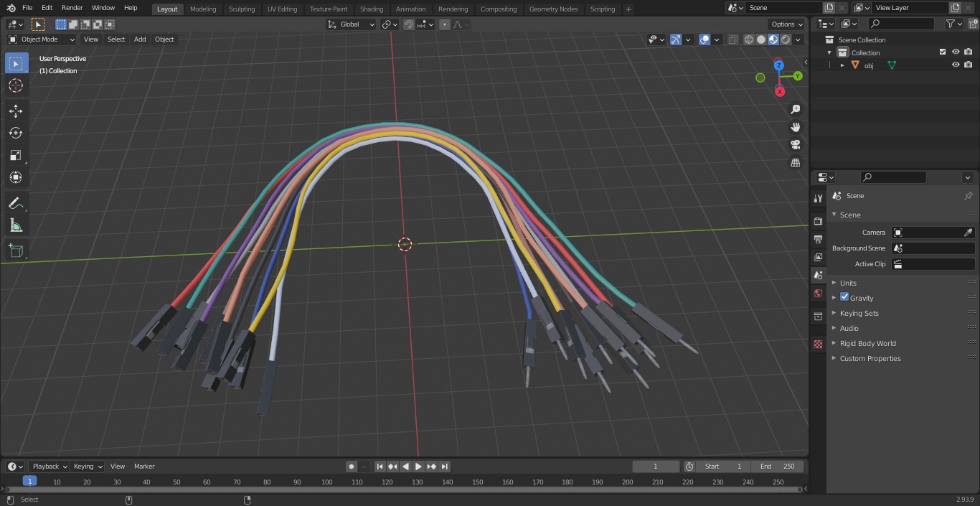Switch to rendered shading
980x506 pixels.
coord(786,39)
